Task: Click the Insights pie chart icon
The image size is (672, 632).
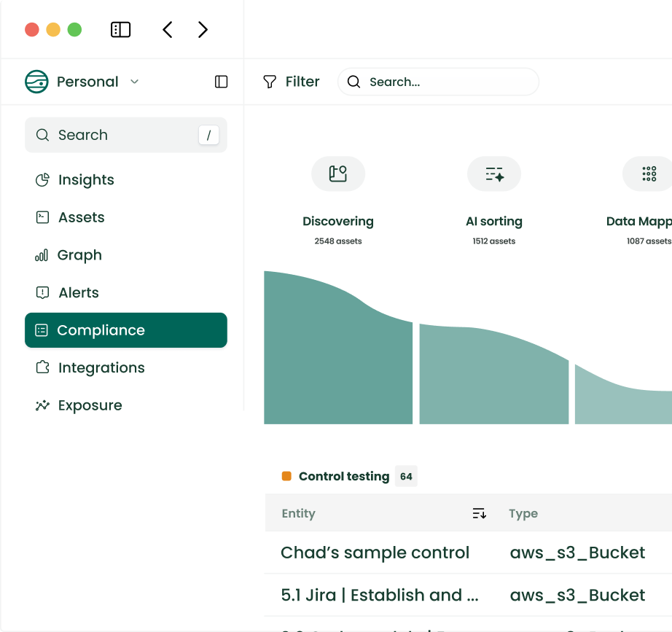Action: click(42, 179)
